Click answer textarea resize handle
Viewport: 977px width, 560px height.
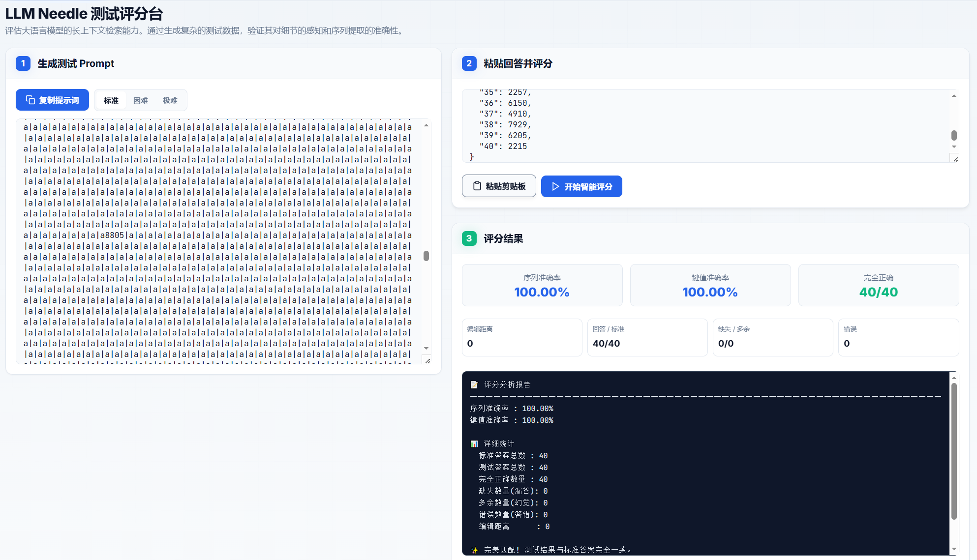(955, 159)
